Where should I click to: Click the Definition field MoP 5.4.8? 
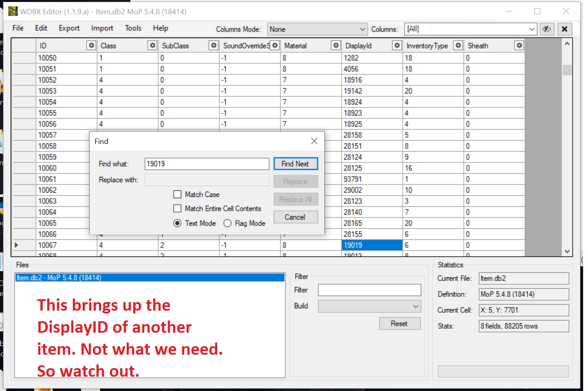point(524,294)
